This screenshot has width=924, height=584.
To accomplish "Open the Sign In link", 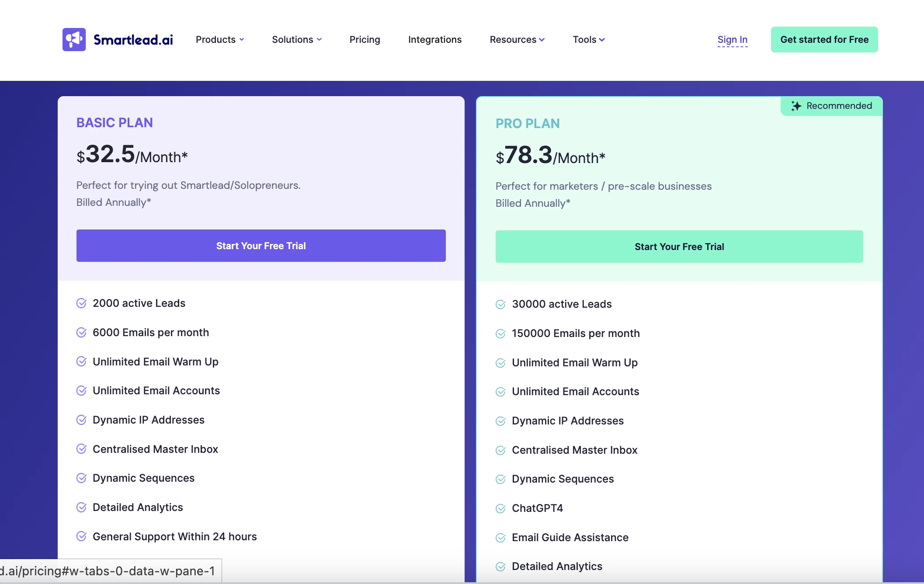I will (732, 39).
